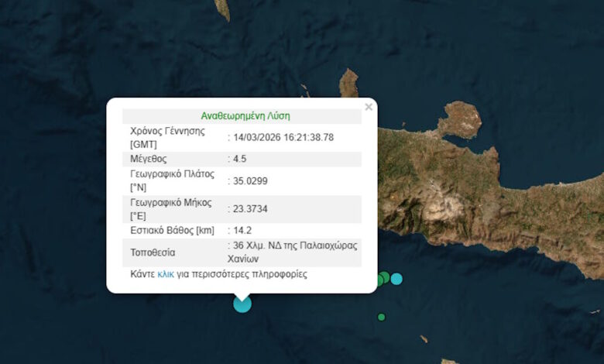The width and height of the screenshot is (604, 364).
Task: Close the earthquake info popup
Action: click(369, 107)
